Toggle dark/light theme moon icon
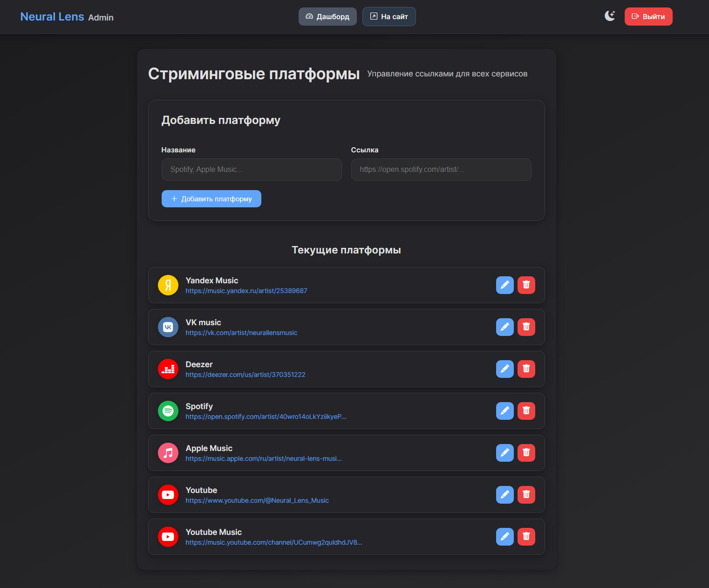Viewport: 709px width, 588px height. click(x=609, y=16)
